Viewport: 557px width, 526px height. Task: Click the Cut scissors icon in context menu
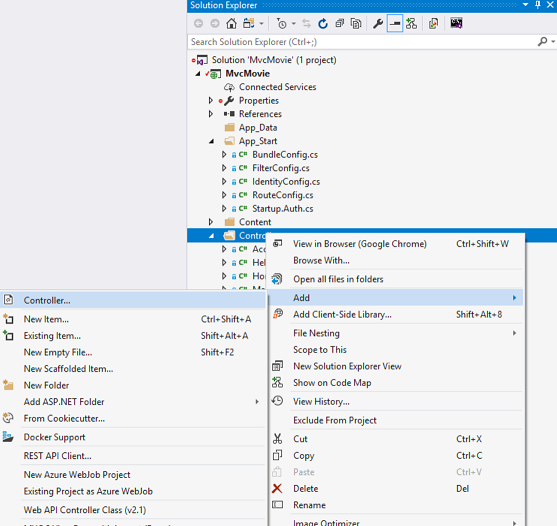click(x=277, y=439)
